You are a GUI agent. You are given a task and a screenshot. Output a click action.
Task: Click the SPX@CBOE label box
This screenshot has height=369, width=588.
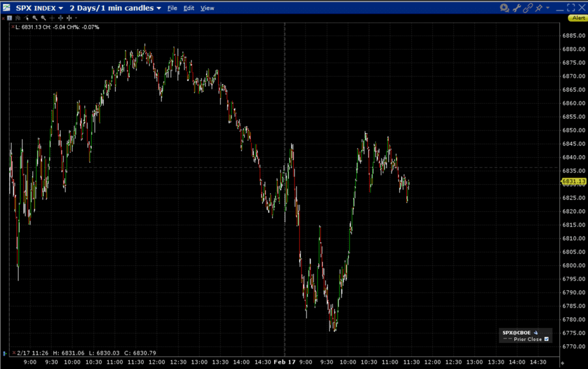pyautogui.click(x=516, y=332)
